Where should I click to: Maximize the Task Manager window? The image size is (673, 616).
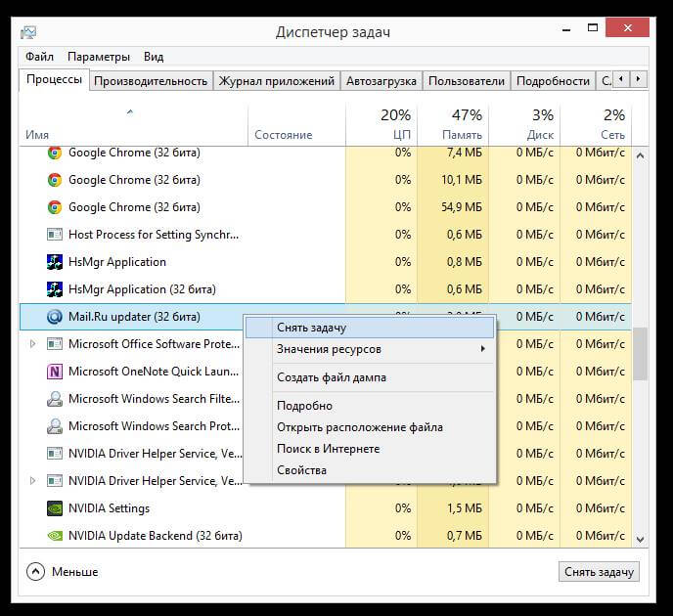tap(593, 28)
